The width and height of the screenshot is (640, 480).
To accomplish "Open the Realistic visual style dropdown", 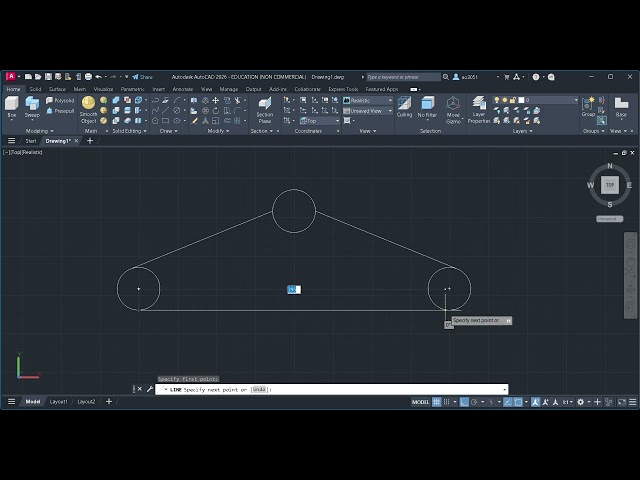I will tap(368, 100).
